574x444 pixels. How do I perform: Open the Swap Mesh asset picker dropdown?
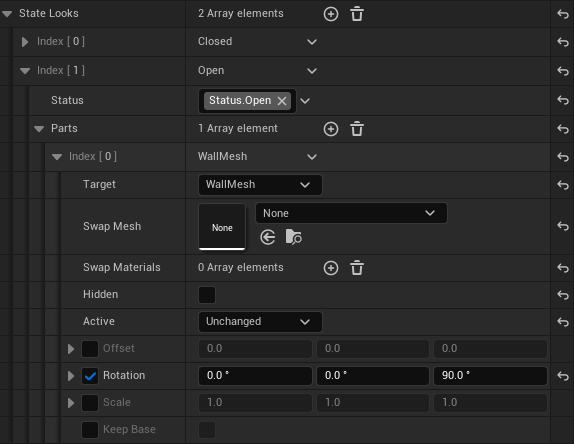[x=351, y=213]
